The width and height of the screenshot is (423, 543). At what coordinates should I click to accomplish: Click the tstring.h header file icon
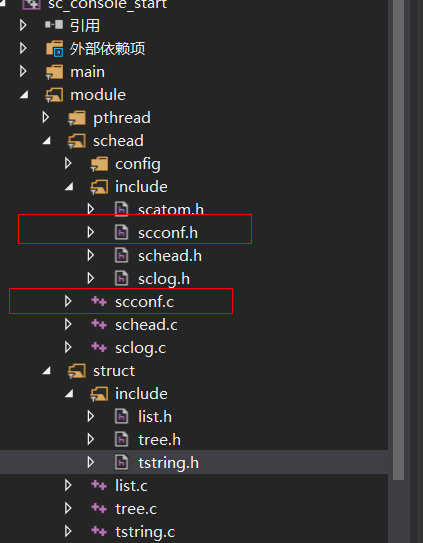121,462
